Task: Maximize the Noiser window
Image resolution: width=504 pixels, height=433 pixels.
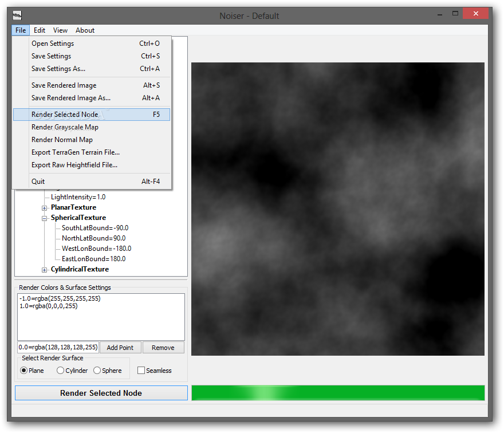Action: point(455,14)
